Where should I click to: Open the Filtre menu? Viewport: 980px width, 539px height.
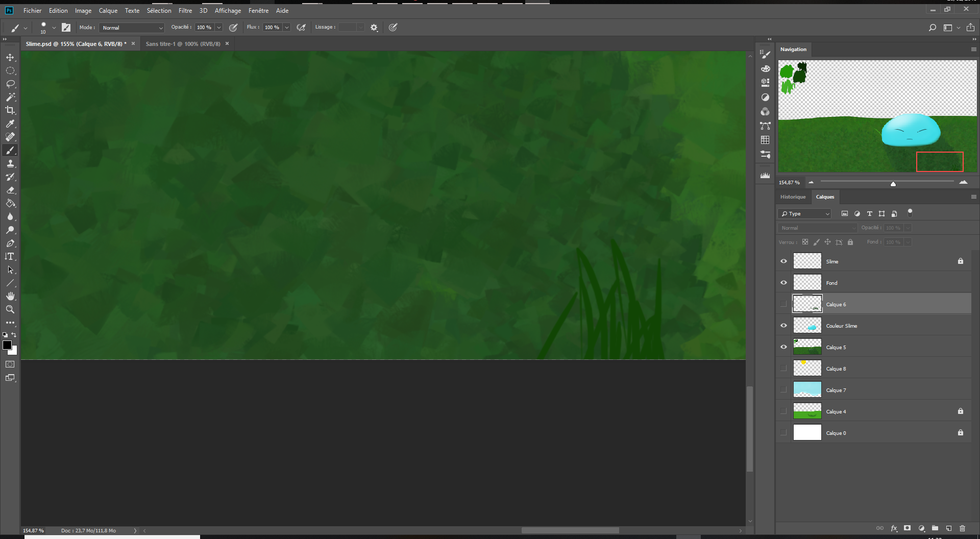tap(185, 10)
